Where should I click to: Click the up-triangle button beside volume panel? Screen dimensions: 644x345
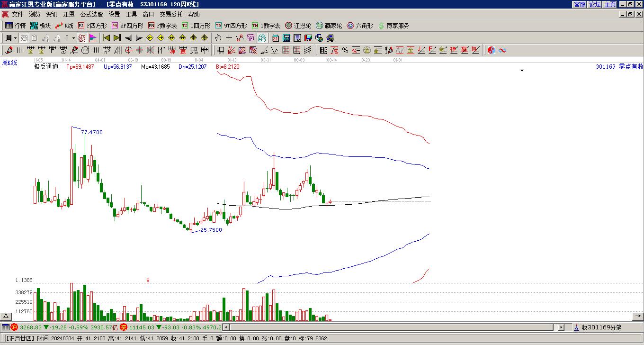[x=6, y=316]
